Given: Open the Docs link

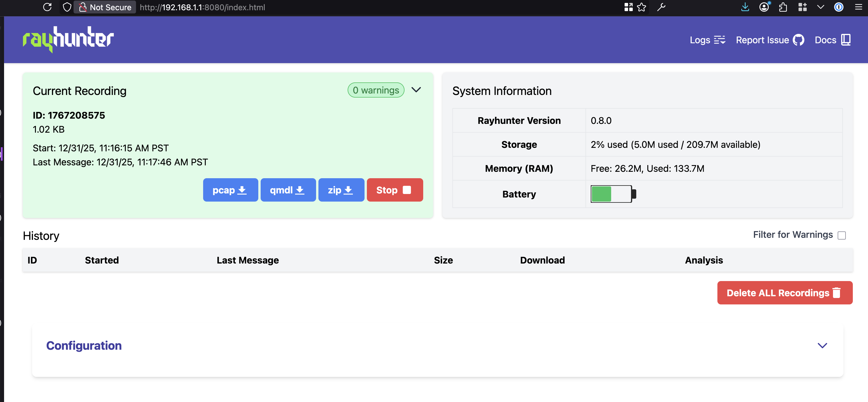Looking at the screenshot, I should coord(833,40).
